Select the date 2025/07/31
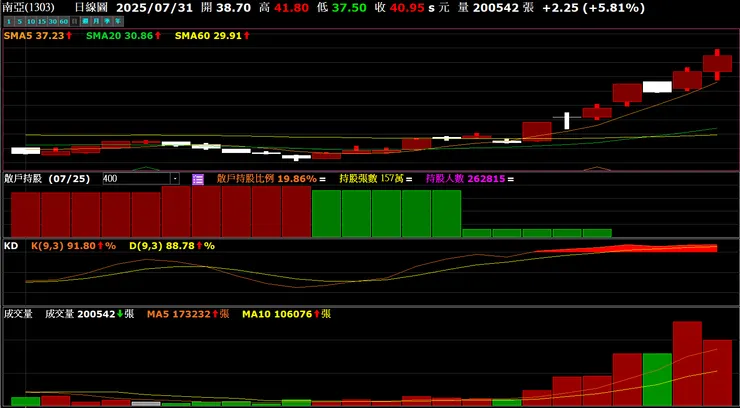Image resolution: width=740 pixels, height=408 pixels. coord(154,8)
